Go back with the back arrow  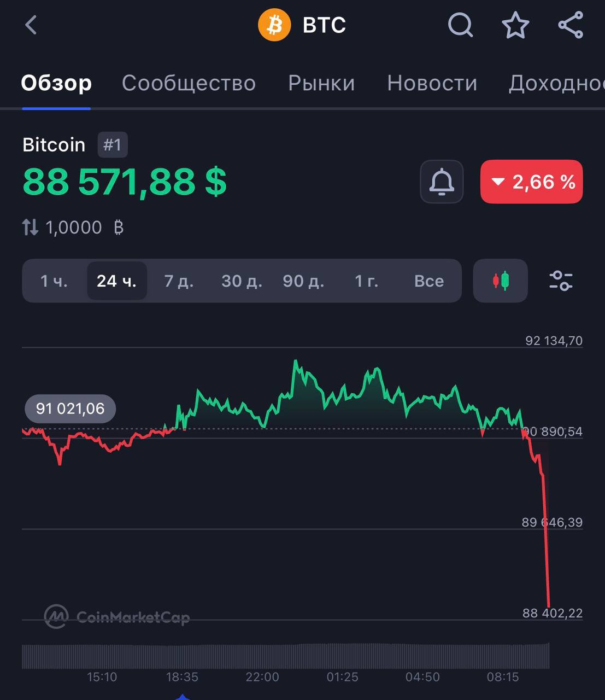click(31, 25)
